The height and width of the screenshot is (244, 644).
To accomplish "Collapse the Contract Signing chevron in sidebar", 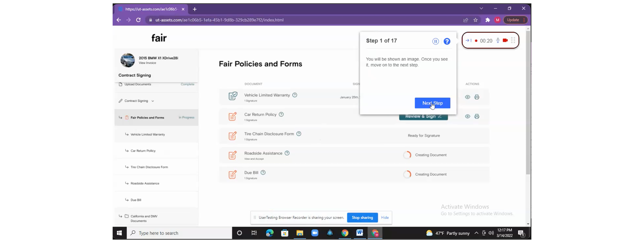I will click(153, 101).
